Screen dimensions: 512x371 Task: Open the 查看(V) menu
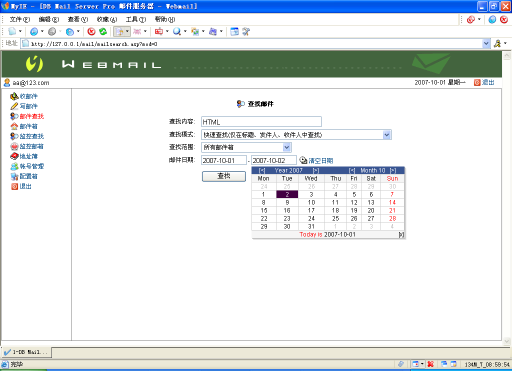point(78,19)
